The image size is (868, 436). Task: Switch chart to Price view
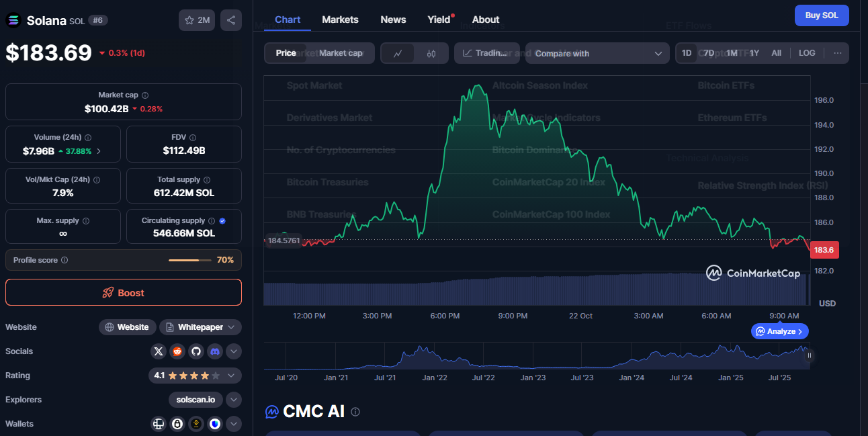(286, 53)
